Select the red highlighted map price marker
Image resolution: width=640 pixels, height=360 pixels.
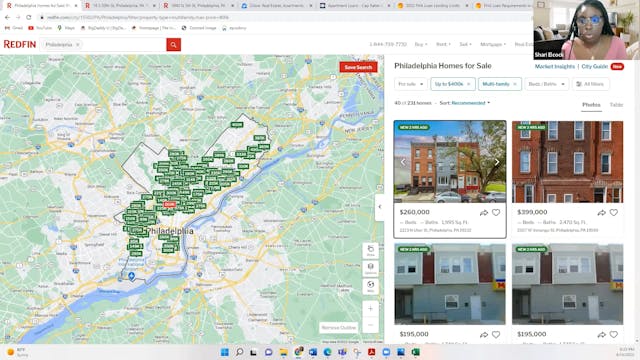169,204
